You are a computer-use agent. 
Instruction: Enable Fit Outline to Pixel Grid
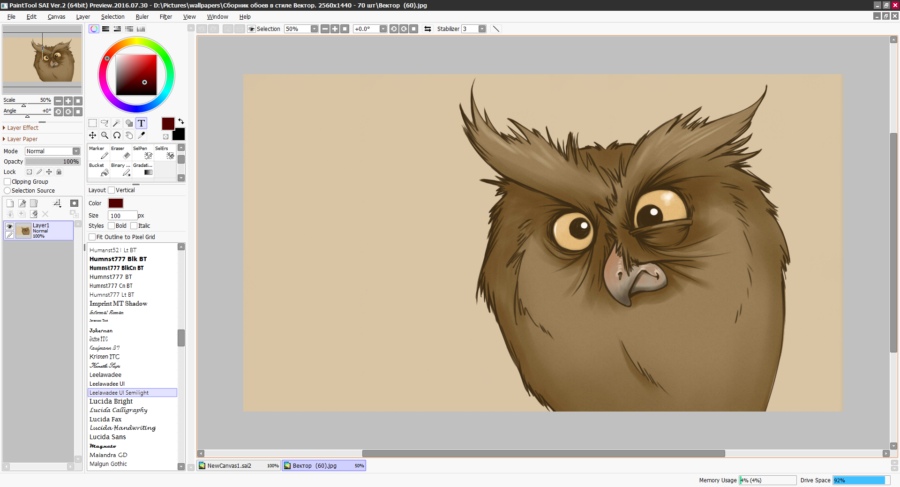92,237
